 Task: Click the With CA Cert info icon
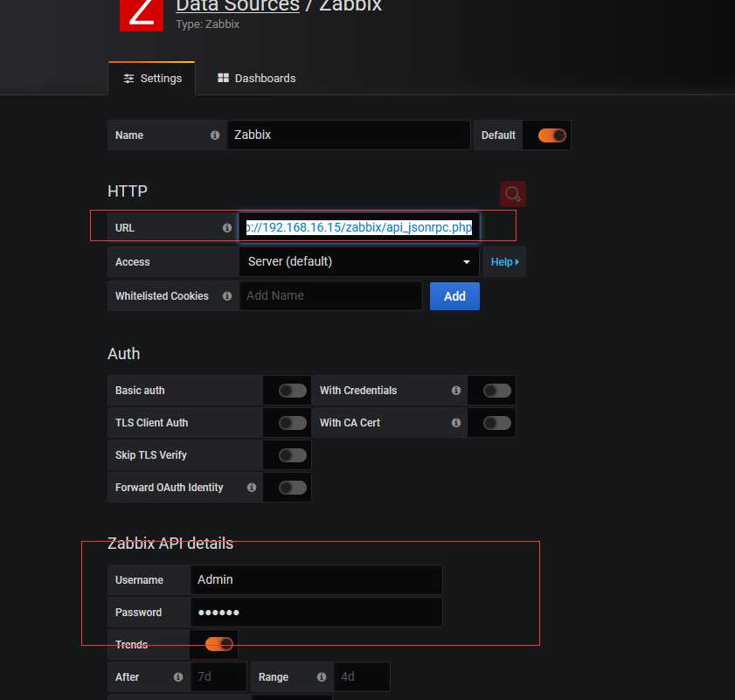(456, 422)
